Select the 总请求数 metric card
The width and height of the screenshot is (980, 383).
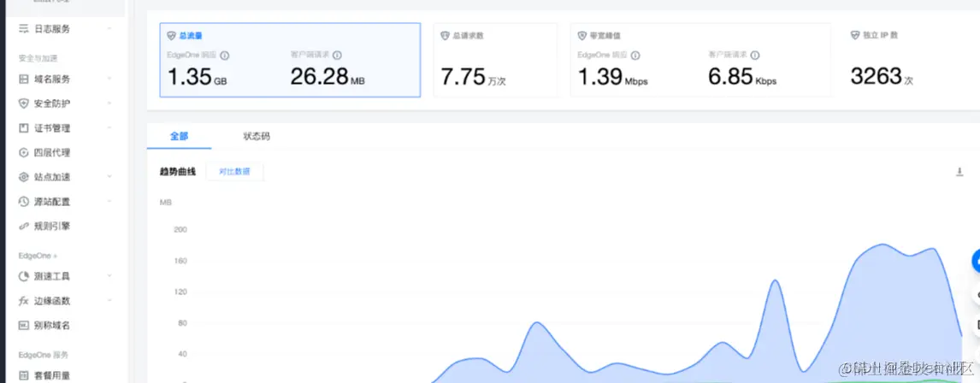click(495, 60)
